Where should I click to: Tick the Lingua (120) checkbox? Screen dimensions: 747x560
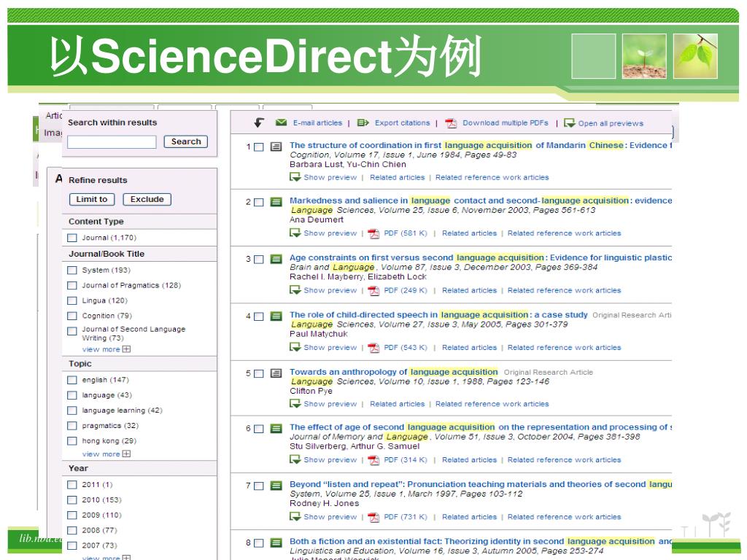[x=72, y=300]
